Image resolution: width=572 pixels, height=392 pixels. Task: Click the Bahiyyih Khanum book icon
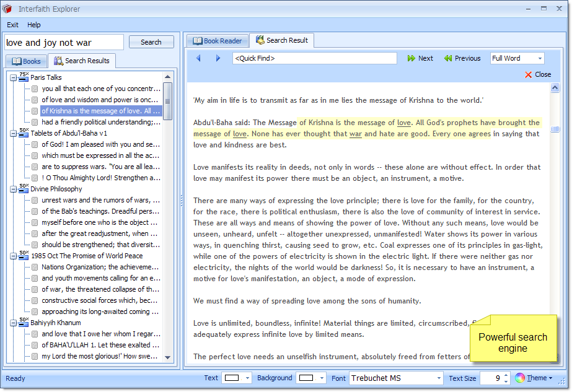coord(24,323)
